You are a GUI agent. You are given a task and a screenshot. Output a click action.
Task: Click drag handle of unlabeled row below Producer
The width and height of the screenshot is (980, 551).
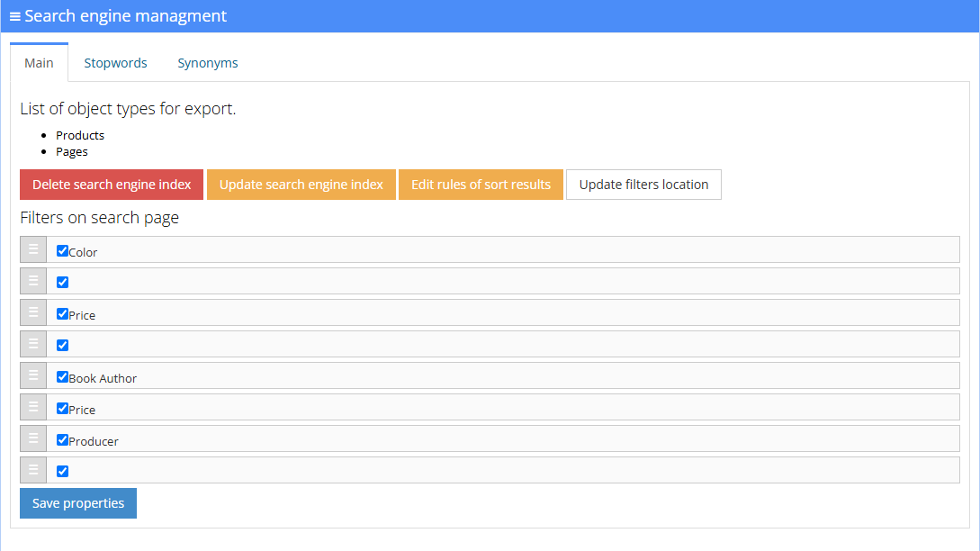pos(33,470)
